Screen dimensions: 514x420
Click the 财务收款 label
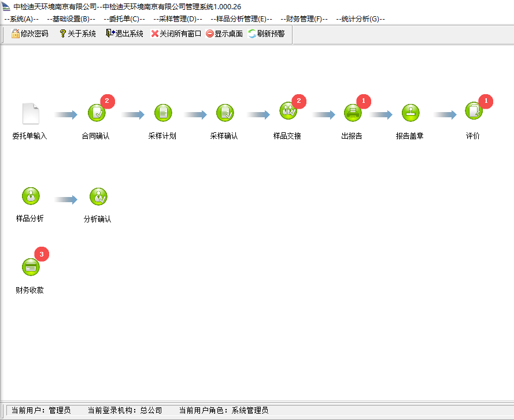click(x=30, y=290)
